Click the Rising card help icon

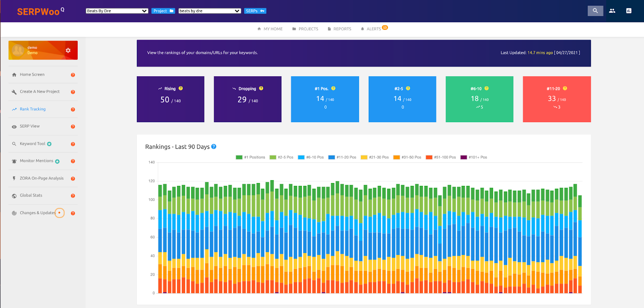click(x=181, y=88)
